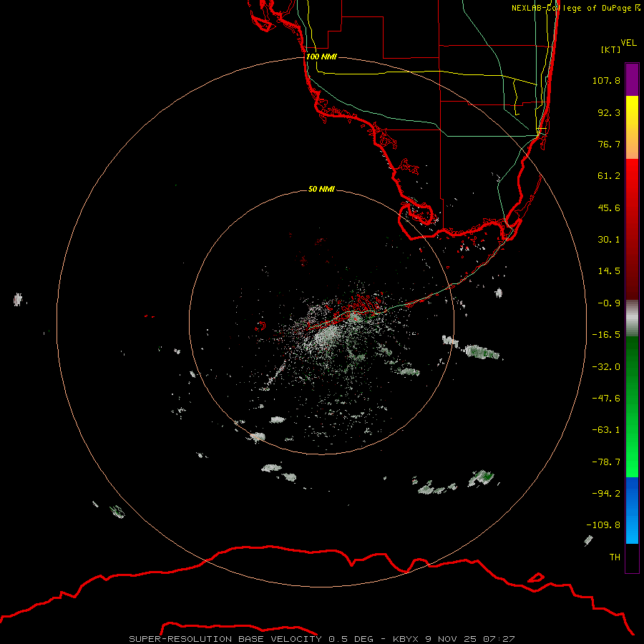Screen dimensions: 644x644
Task: Click the -32.0 scale value
Action: pyautogui.click(x=606, y=367)
